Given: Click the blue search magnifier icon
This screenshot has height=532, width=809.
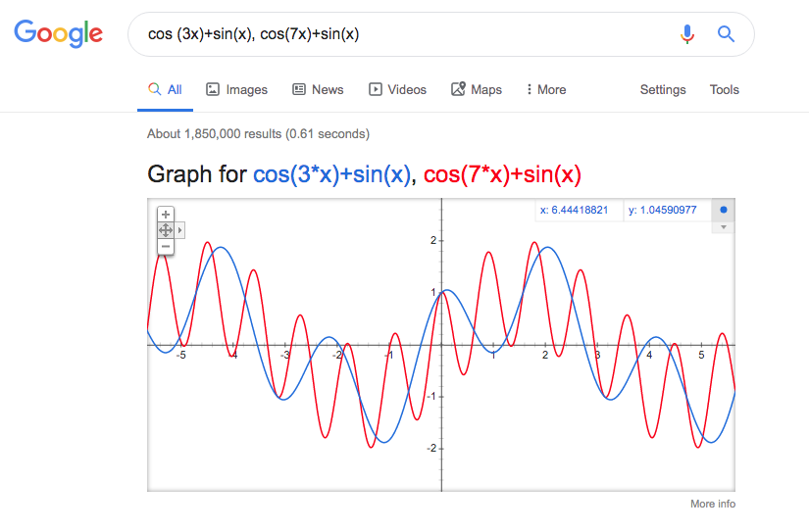Looking at the screenshot, I should 726,34.
